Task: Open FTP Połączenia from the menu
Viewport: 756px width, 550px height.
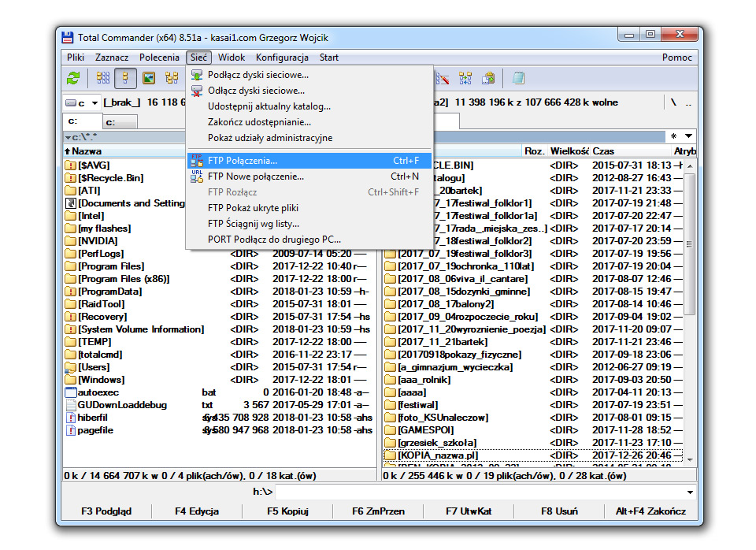Action: (x=309, y=161)
